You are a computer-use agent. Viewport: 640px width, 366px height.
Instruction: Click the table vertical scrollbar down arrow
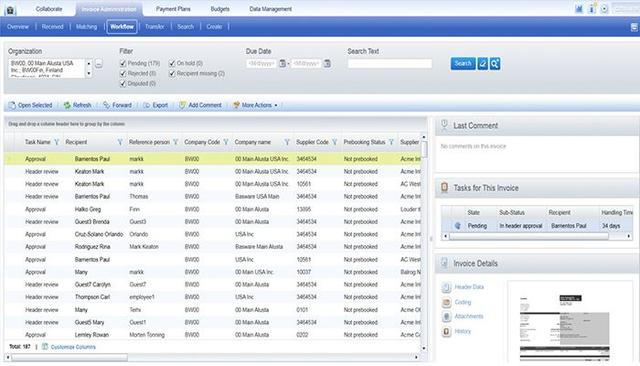pos(424,348)
